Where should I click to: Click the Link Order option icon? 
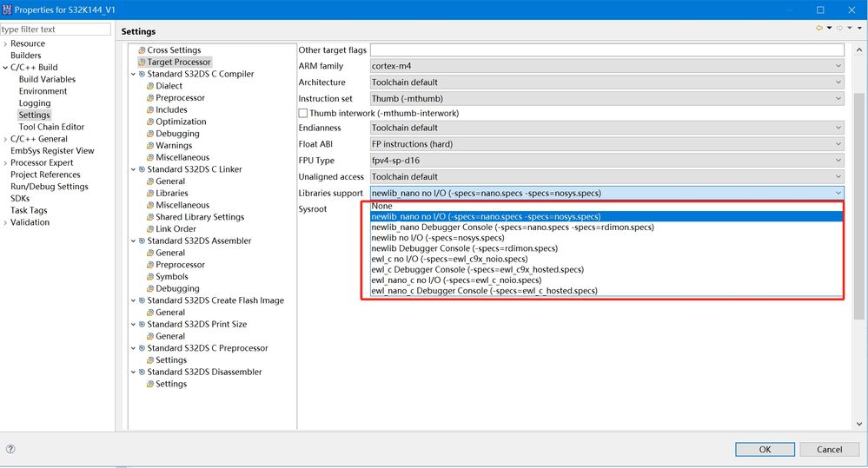tap(150, 229)
